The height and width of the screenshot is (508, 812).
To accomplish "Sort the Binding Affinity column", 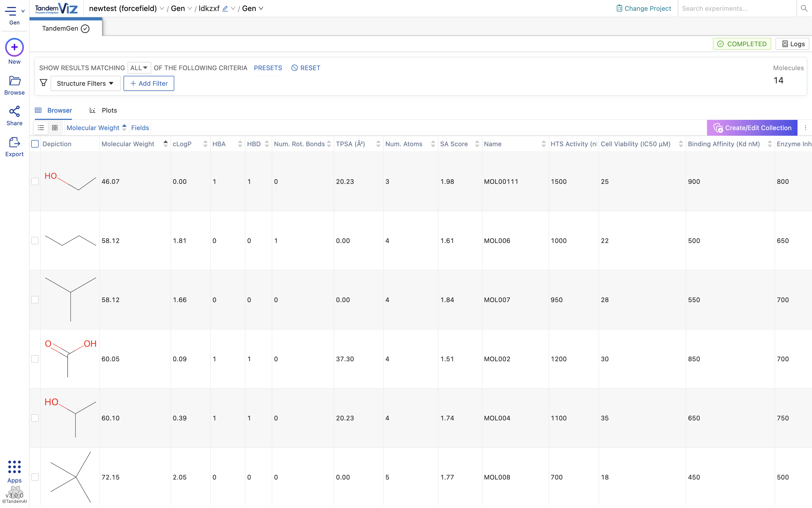I will pos(770,144).
